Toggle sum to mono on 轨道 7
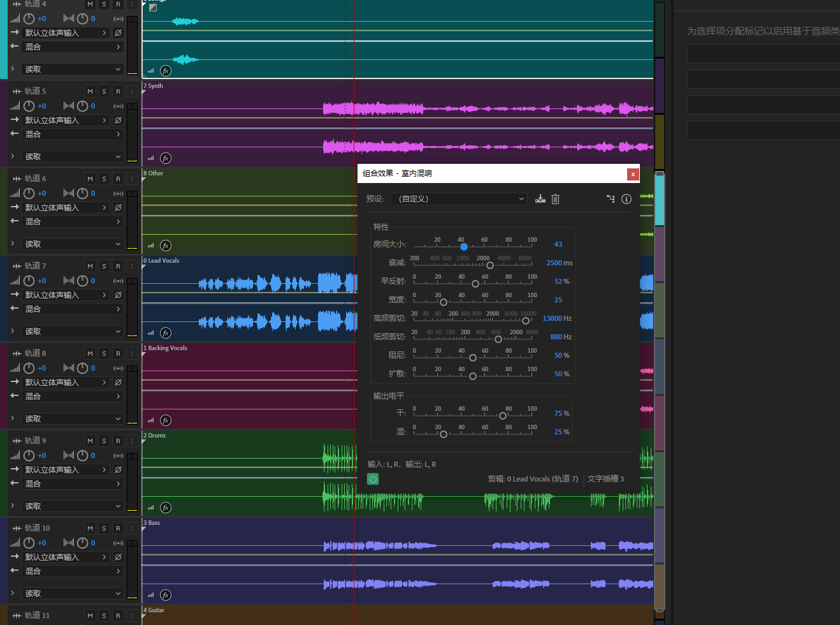 118,281
